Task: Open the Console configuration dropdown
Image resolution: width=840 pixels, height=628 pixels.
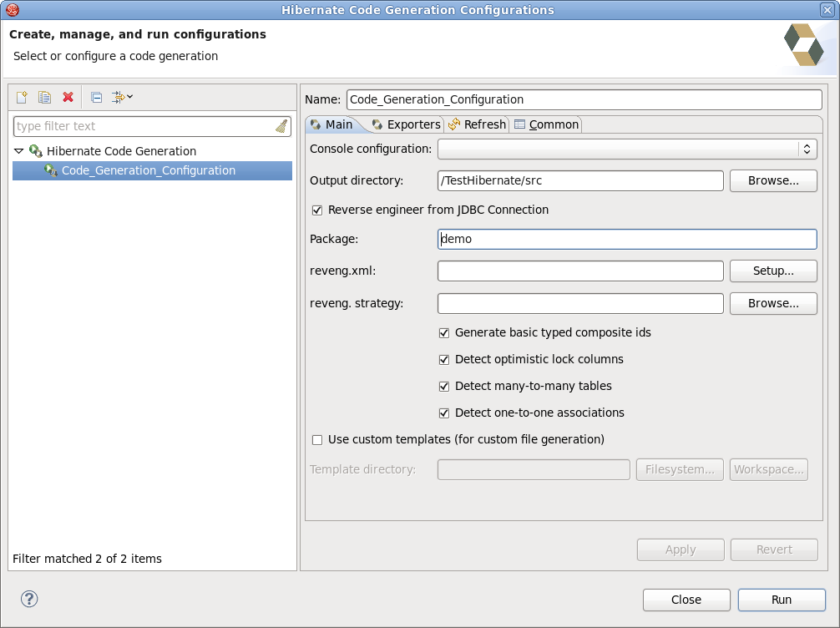Action: pos(807,149)
